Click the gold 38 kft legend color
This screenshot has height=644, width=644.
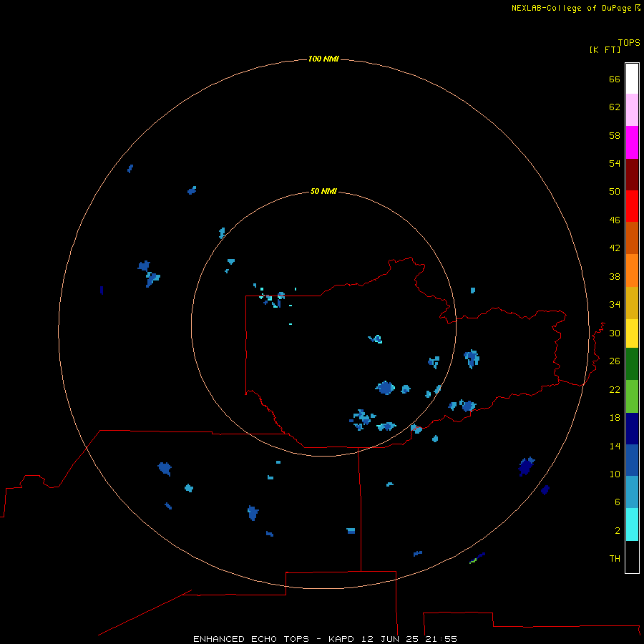tap(632, 303)
